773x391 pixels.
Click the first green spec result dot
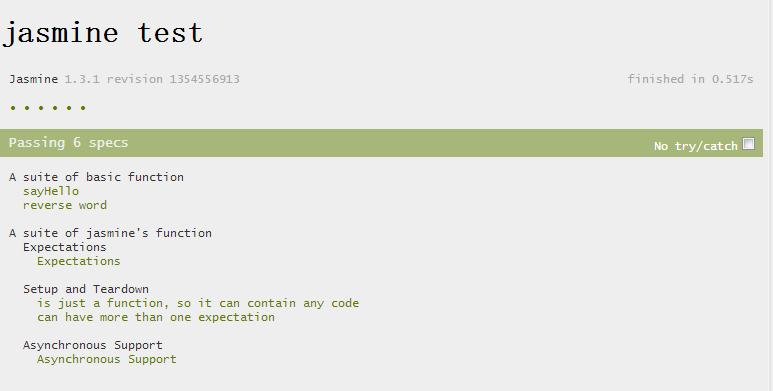coord(13,107)
